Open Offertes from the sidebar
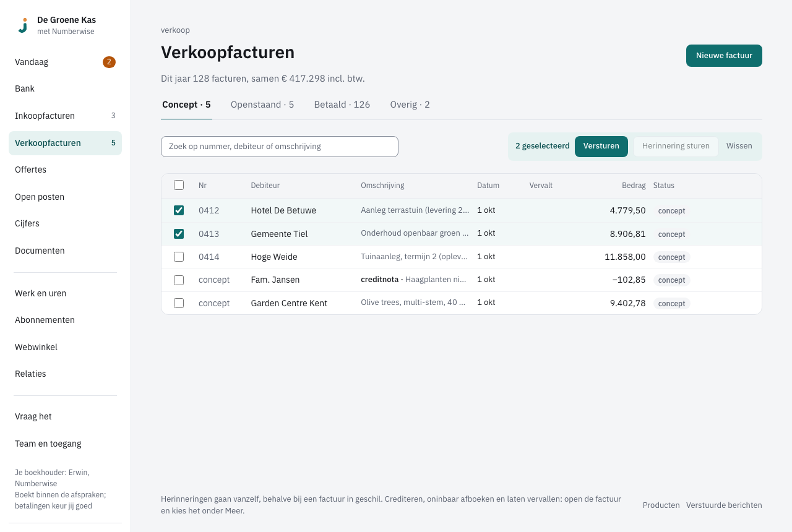792x532 pixels. pyautogui.click(x=65, y=169)
